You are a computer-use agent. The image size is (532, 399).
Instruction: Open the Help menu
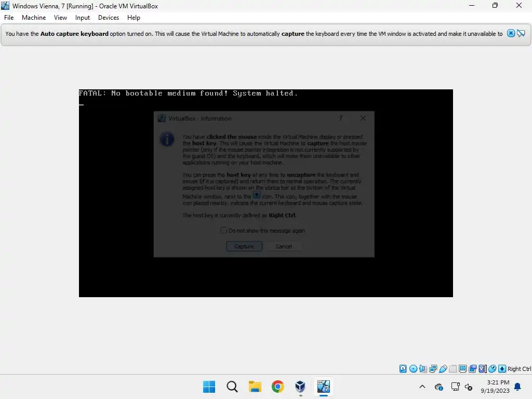[134, 18]
